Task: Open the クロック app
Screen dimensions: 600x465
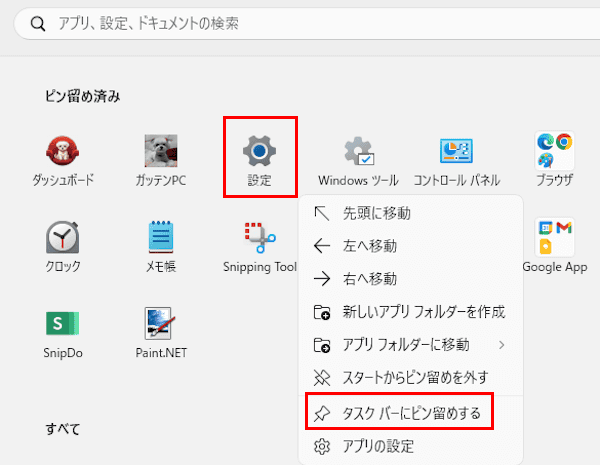Action: 63,247
